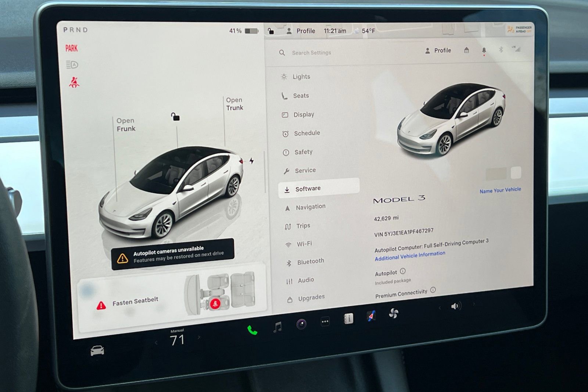This screenshot has width=588, height=392.
Task: Tap the Autopilot info circle icon
Action: point(403,271)
